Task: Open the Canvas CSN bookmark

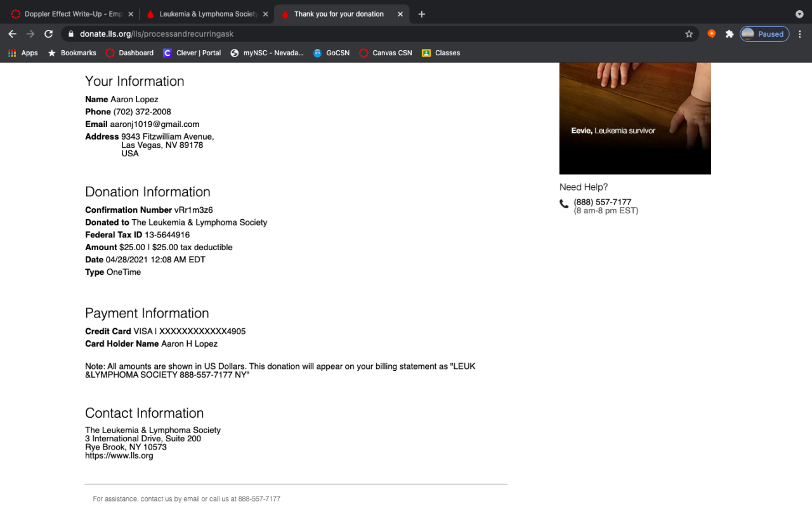Action: 386,53
